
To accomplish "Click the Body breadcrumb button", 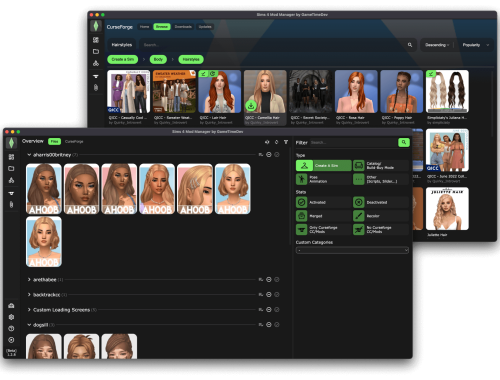I will [x=158, y=59].
